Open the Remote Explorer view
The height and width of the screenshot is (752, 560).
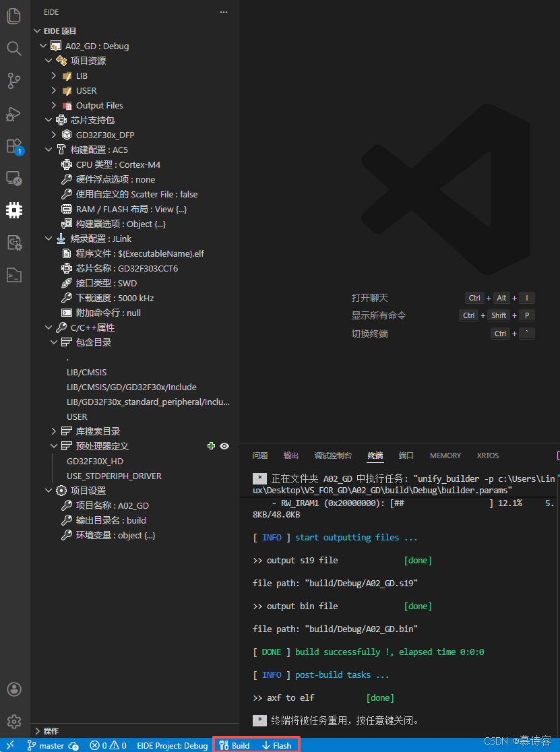pos(14,179)
